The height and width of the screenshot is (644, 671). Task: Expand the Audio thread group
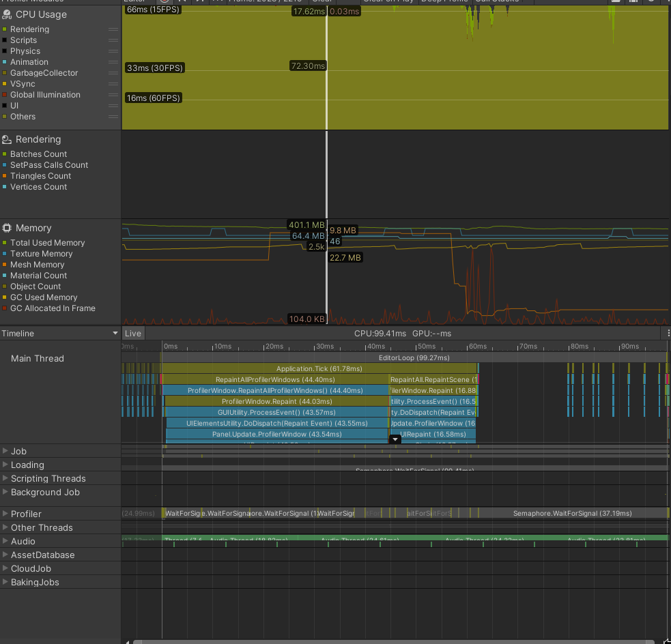(x=5, y=541)
